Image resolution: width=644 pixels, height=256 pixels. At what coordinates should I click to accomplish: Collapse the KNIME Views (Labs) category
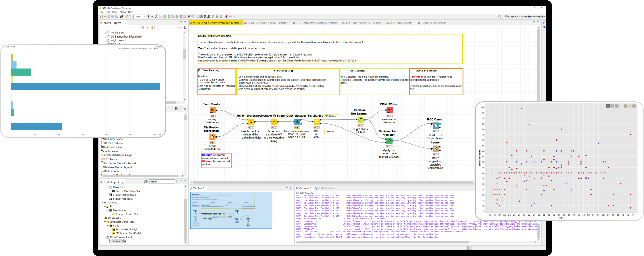[105, 237]
